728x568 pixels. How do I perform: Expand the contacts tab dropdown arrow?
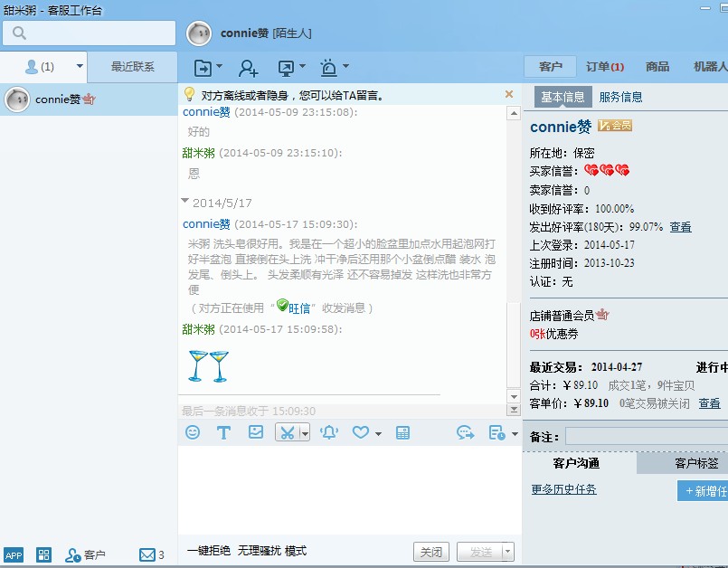[80, 66]
